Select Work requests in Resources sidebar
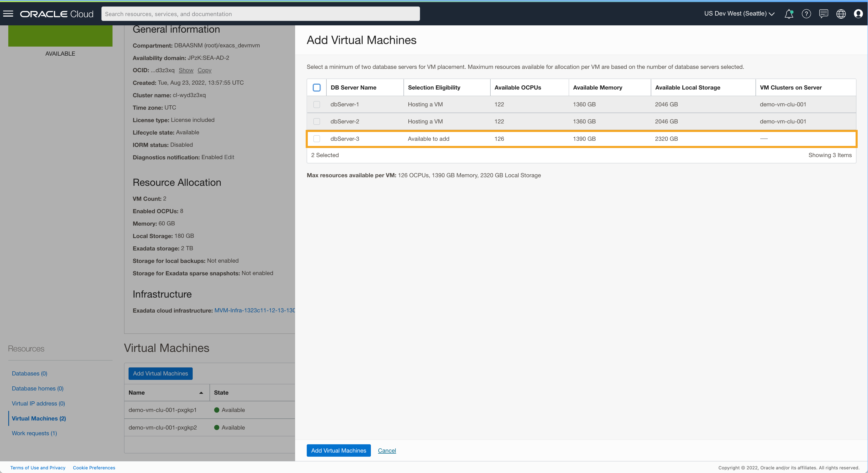This screenshot has width=868, height=473. pyautogui.click(x=34, y=433)
